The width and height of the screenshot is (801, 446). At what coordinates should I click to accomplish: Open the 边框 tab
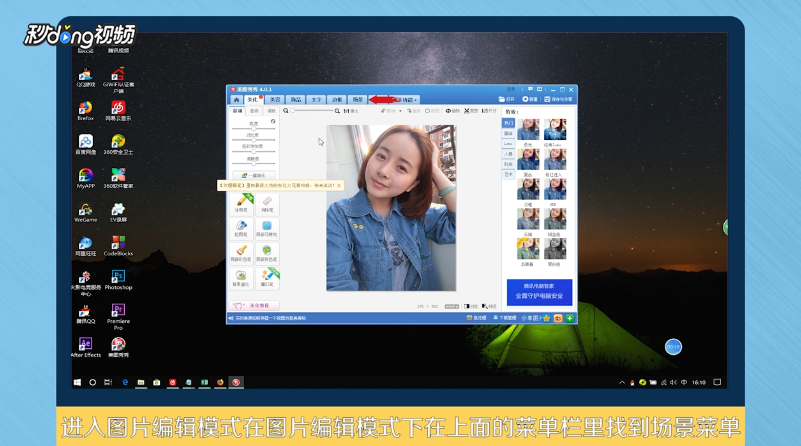coord(337,100)
